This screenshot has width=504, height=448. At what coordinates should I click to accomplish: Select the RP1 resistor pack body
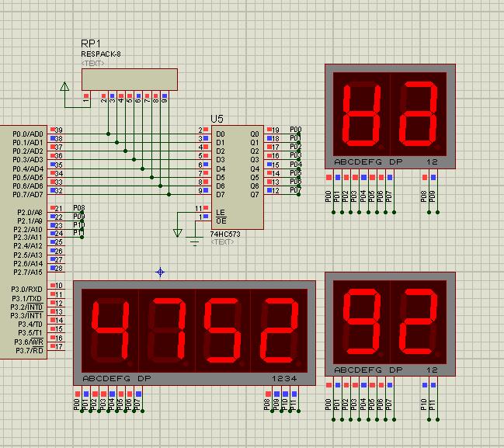(130, 79)
